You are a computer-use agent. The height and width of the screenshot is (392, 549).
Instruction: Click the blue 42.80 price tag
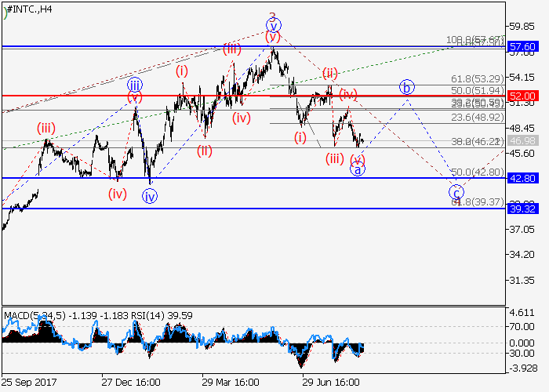[x=522, y=178]
